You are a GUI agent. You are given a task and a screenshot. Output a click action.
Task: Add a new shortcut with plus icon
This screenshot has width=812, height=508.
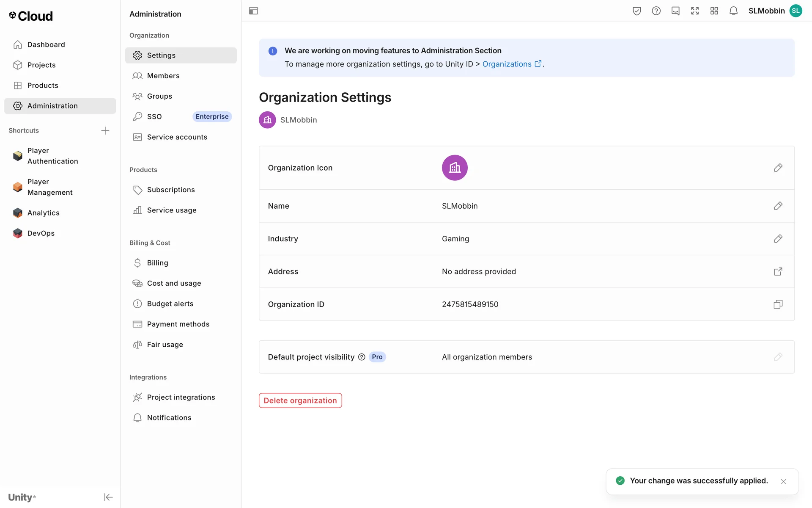tap(105, 130)
